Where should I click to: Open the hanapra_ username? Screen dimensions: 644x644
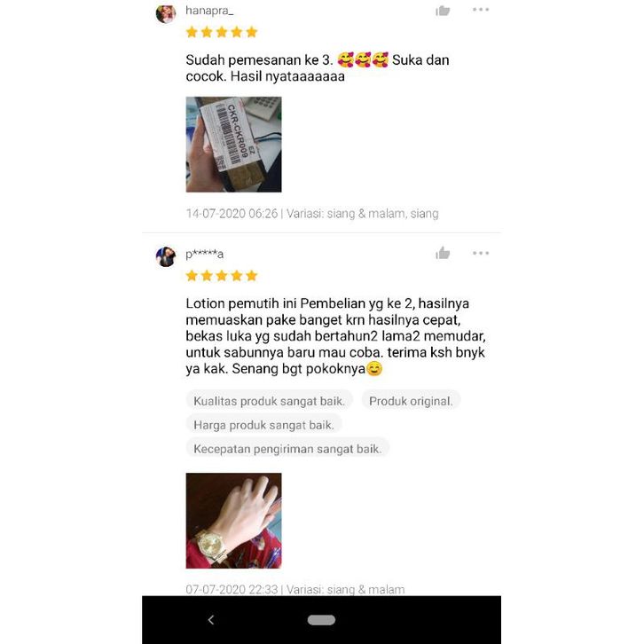(209, 11)
